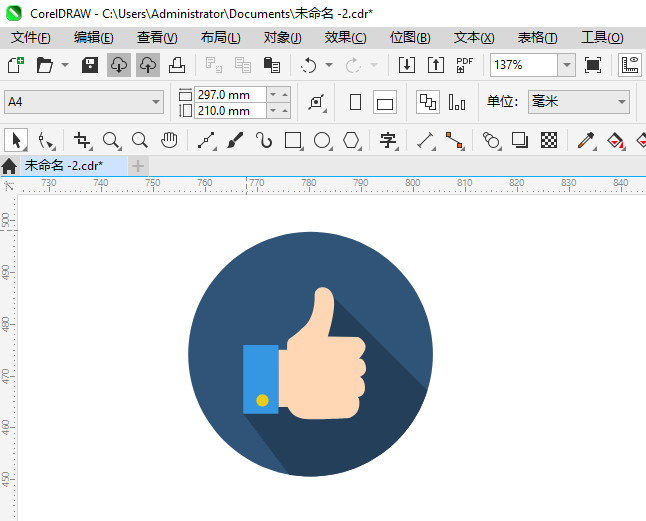
Task: Click the page dimensions settings icon
Action: (317, 102)
